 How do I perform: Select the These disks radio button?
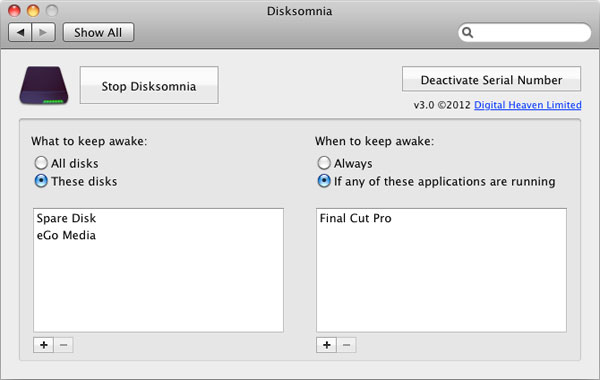point(41,181)
